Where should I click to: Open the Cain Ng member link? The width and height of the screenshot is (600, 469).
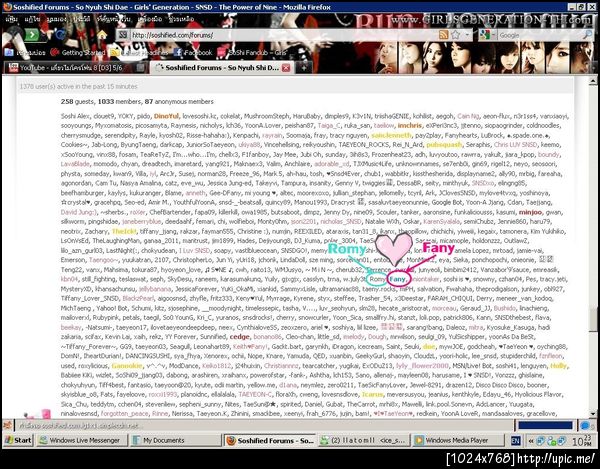(468, 116)
